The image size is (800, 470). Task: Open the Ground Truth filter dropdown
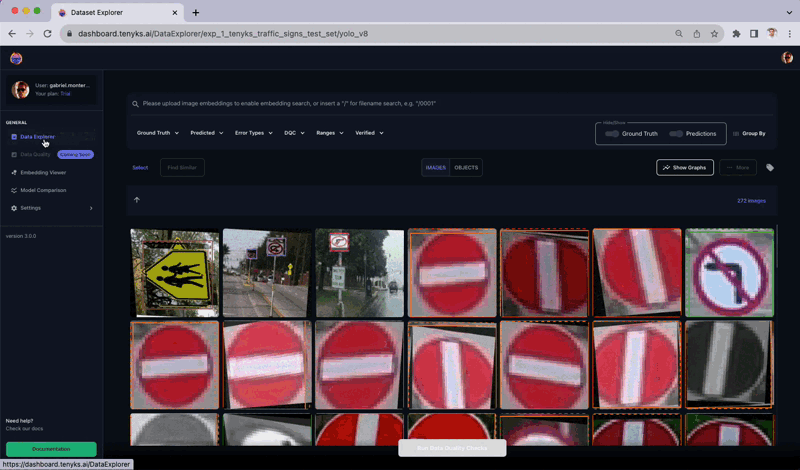pos(158,133)
